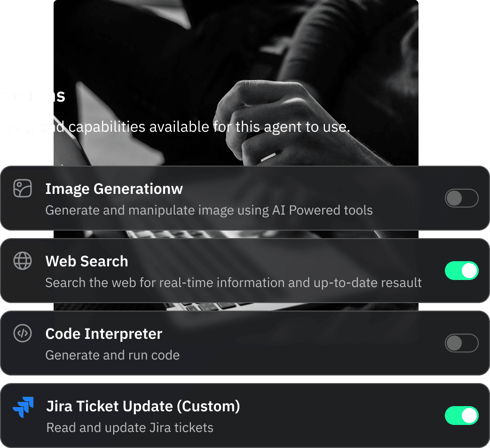Click the Web Search globe icon
The image size is (490, 448).
tap(23, 261)
